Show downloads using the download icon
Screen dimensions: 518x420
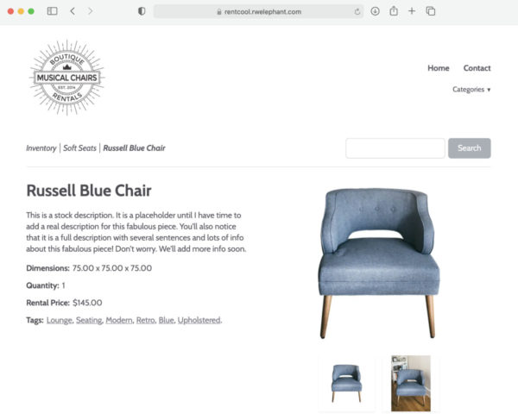tap(375, 11)
